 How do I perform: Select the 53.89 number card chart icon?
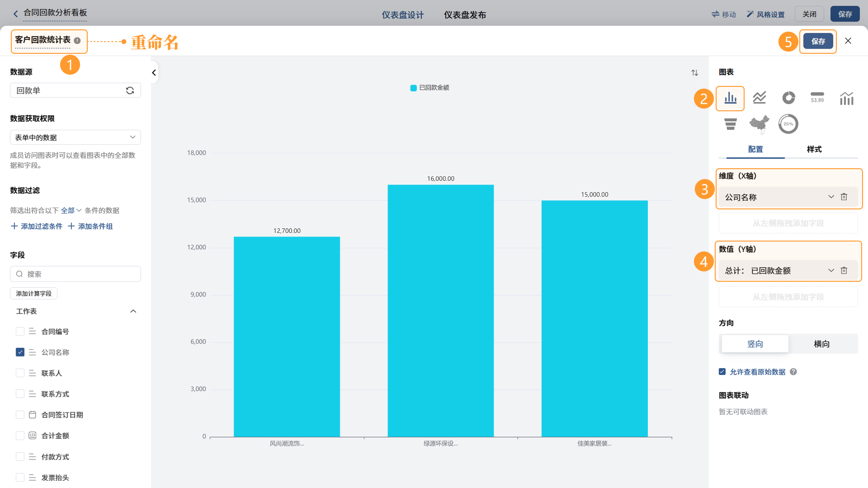coord(817,98)
